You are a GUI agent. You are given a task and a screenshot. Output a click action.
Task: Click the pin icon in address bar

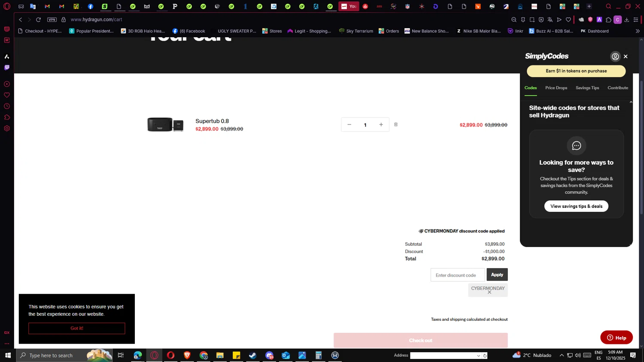523,20
